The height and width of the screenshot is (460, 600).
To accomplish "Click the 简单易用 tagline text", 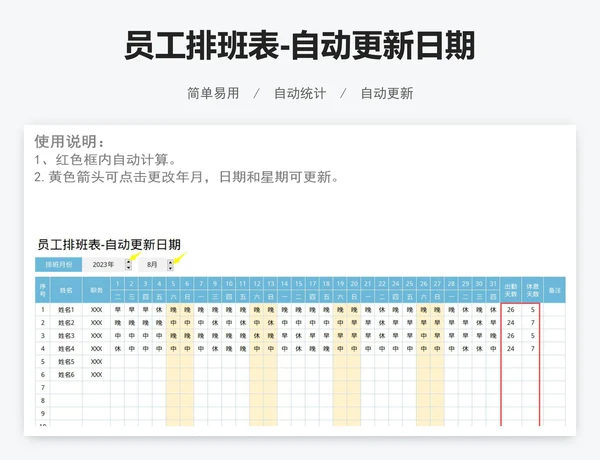I will coord(213,93).
